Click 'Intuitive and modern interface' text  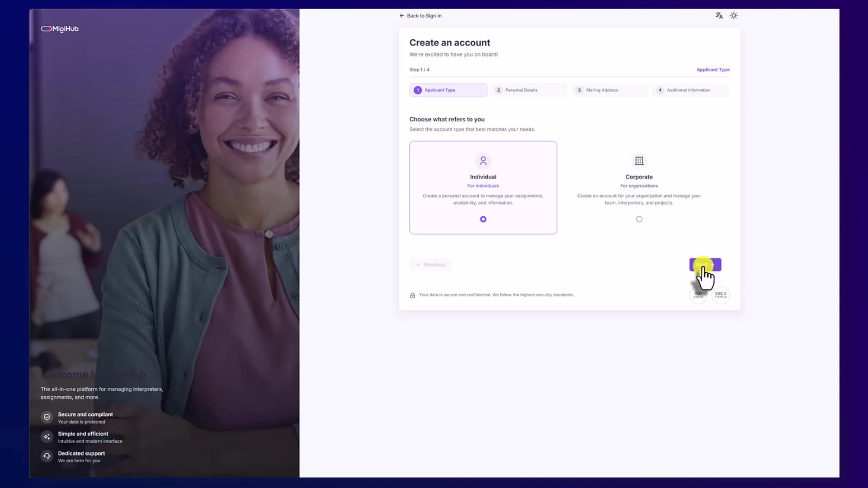tap(90, 441)
